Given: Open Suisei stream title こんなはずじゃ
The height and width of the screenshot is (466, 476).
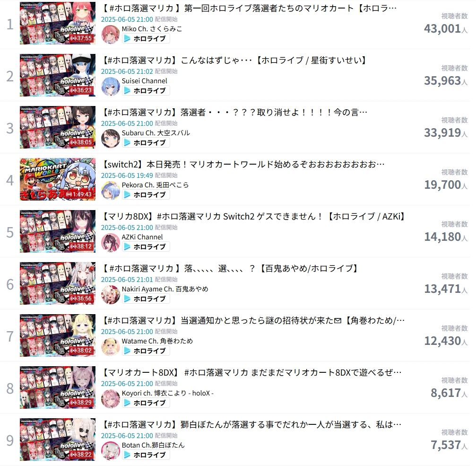Looking at the screenshot, I should click(x=234, y=60).
